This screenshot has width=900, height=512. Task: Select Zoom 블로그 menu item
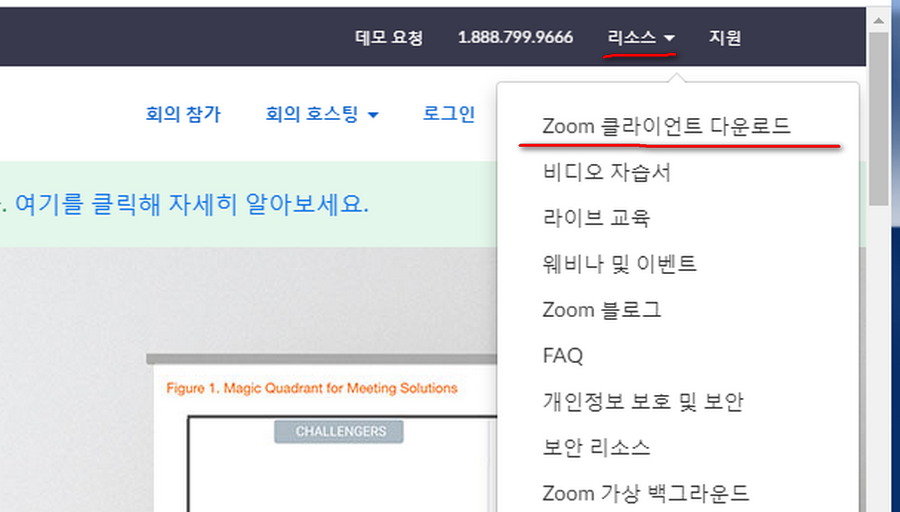coord(601,310)
